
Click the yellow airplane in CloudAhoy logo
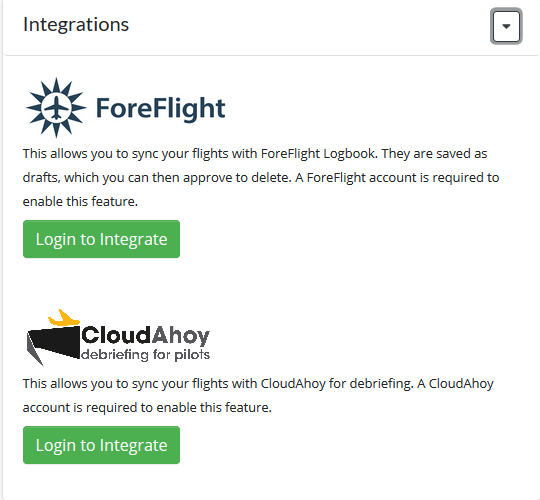point(64,317)
